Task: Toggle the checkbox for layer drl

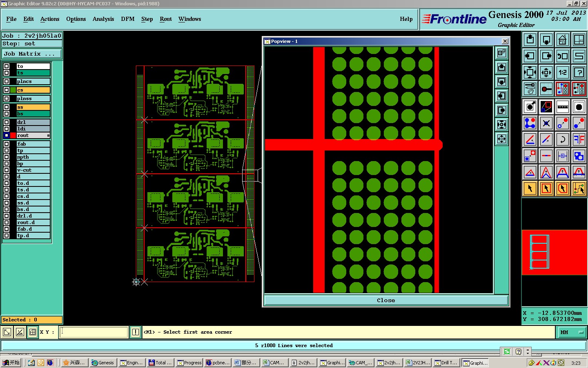Action: (7, 122)
